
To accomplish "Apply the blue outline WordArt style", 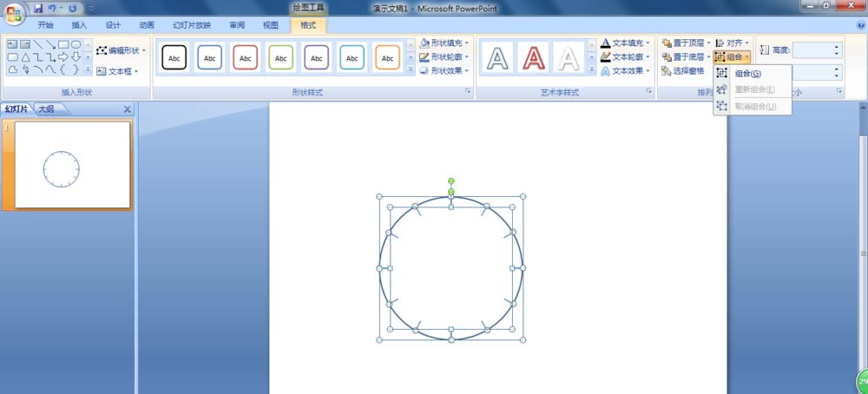I will 499,57.
